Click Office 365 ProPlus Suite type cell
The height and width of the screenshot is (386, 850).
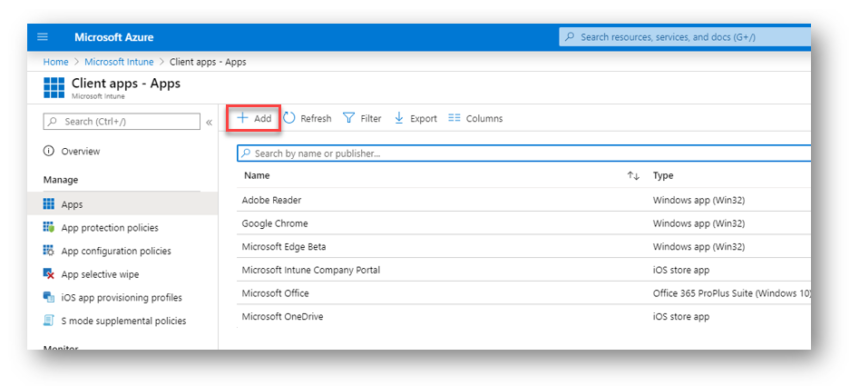click(732, 293)
